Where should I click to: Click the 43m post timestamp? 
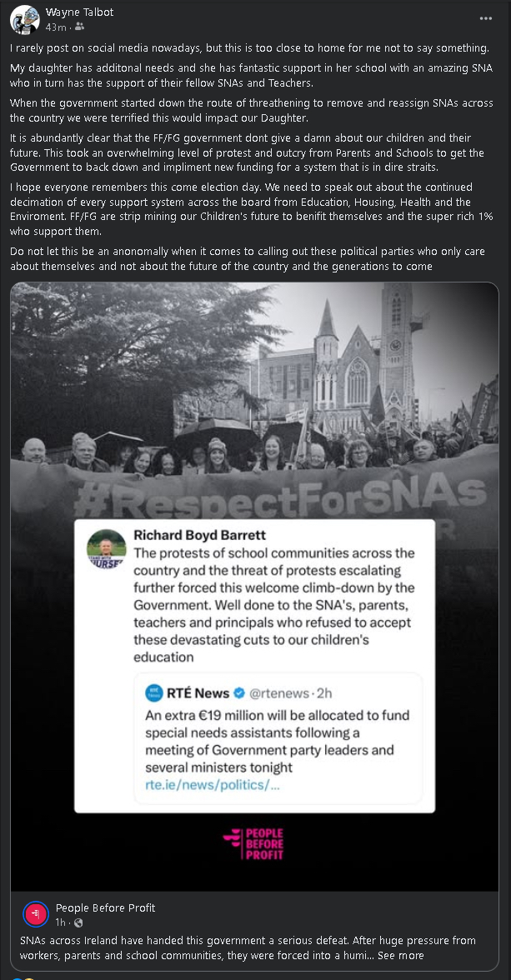tap(56, 27)
